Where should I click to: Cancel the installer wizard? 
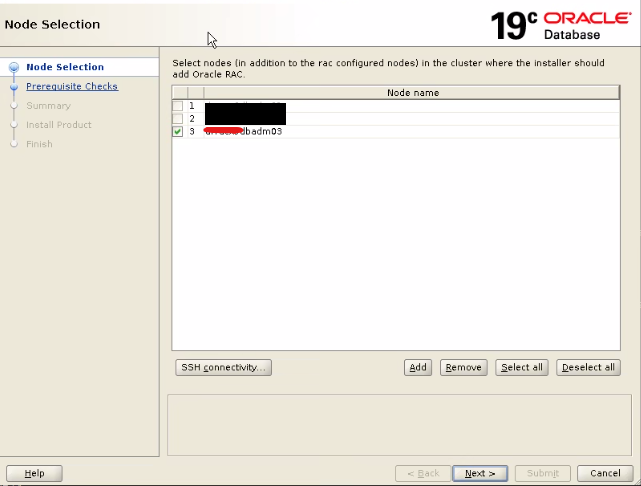(x=605, y=473)
